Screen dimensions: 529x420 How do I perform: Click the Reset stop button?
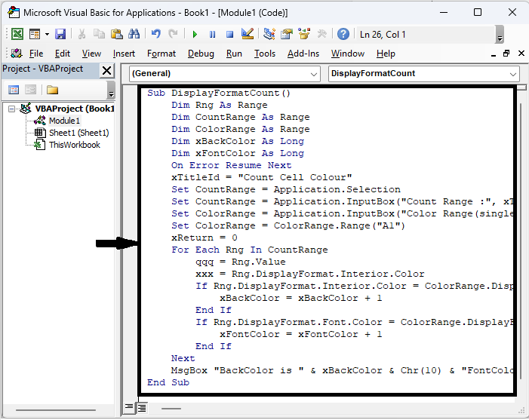(x=229, y=35)
